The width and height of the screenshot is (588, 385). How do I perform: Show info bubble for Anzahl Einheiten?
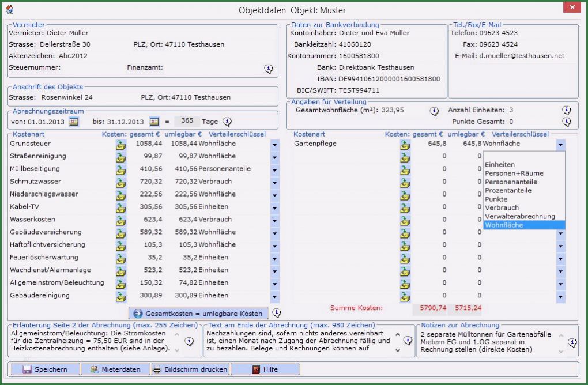pyautogui.click(x=566, y=110)
